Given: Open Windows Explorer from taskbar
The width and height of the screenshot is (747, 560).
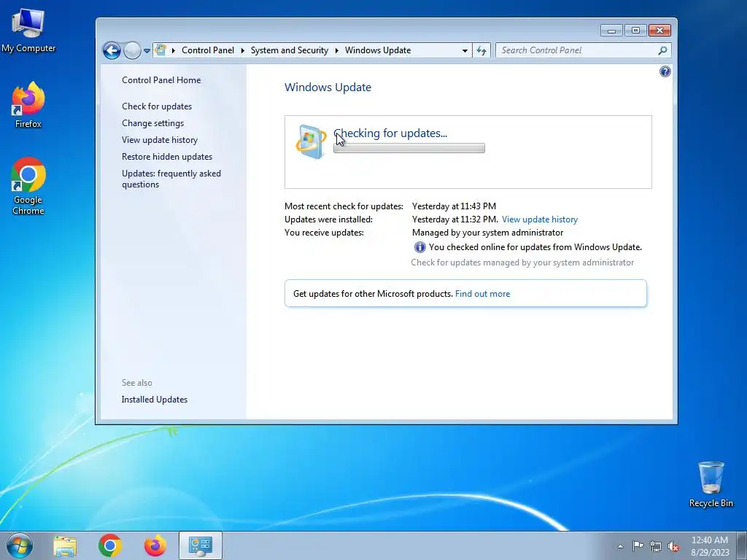Looking at the screenshot, I should pyautogui.click(x=65, y=545).
